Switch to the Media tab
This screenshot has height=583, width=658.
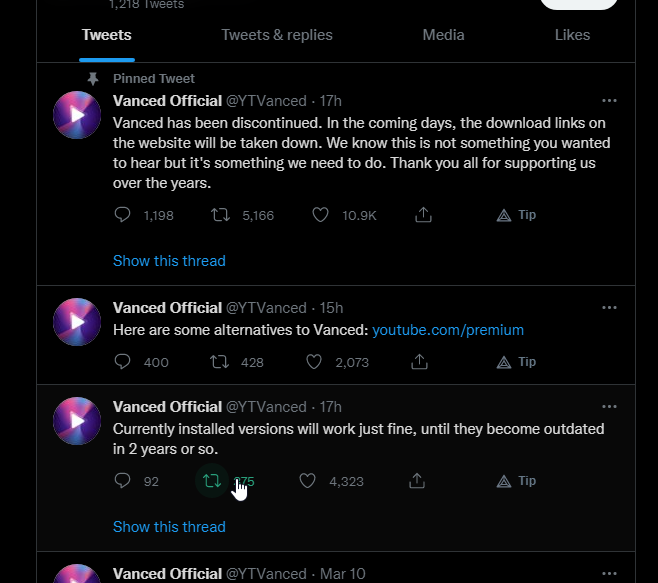(443, 35)
